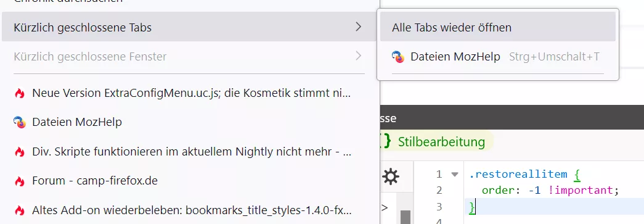Expand the Kürzlich geschlossene Tabs submenu arrow
The width and height of the screenshot is (644, 224).
(x=359, y=27)
